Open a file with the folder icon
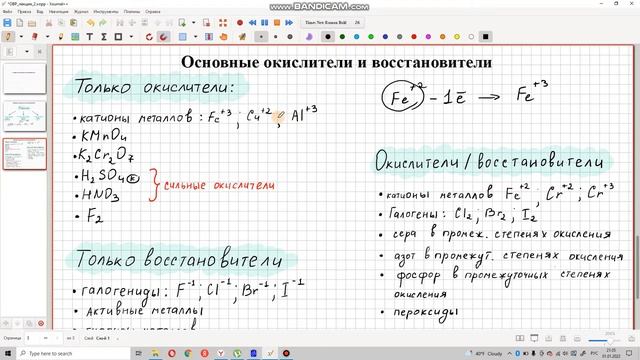Screen dimensions: 640x360 (32, 23)
